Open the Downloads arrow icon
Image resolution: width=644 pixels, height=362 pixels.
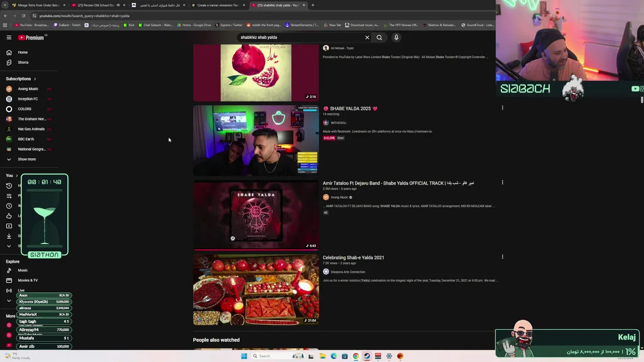pyautogui.click(x=9, y=236)
